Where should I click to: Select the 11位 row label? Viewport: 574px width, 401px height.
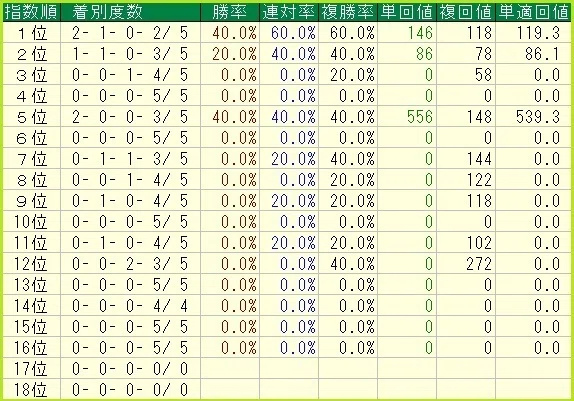coord(31,243)
